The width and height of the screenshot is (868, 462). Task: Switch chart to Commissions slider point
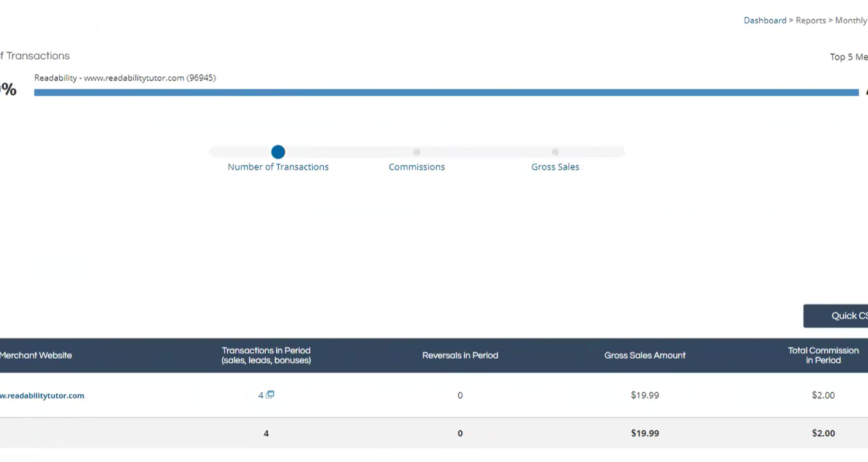coord(416,152)
